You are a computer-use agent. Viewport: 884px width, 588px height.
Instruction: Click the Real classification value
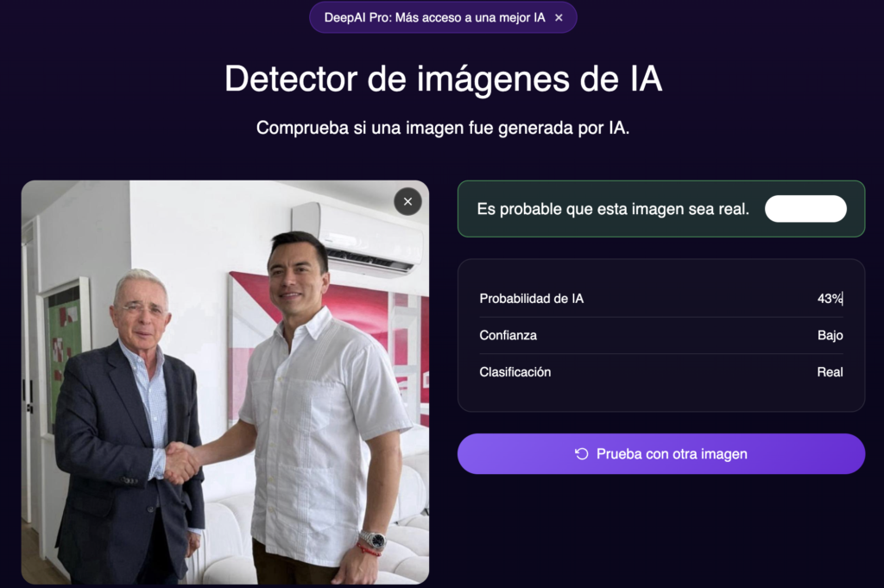[830, 372]
